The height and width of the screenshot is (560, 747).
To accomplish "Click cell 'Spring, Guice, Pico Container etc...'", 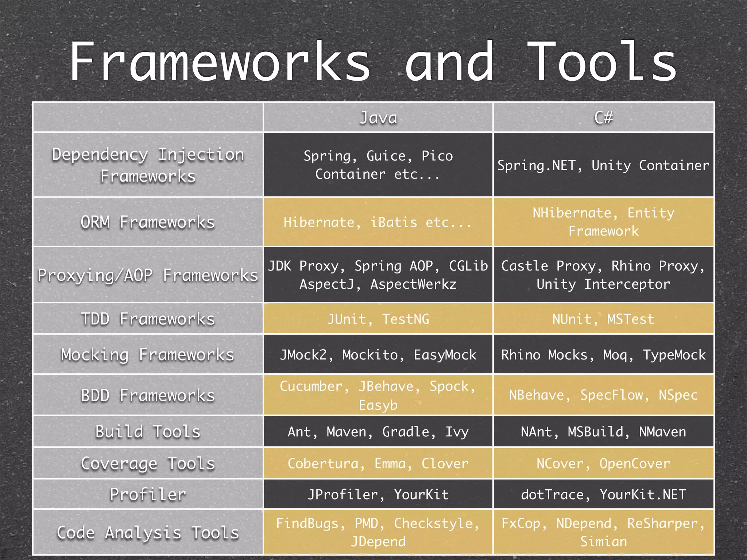I will click(378, 165).
